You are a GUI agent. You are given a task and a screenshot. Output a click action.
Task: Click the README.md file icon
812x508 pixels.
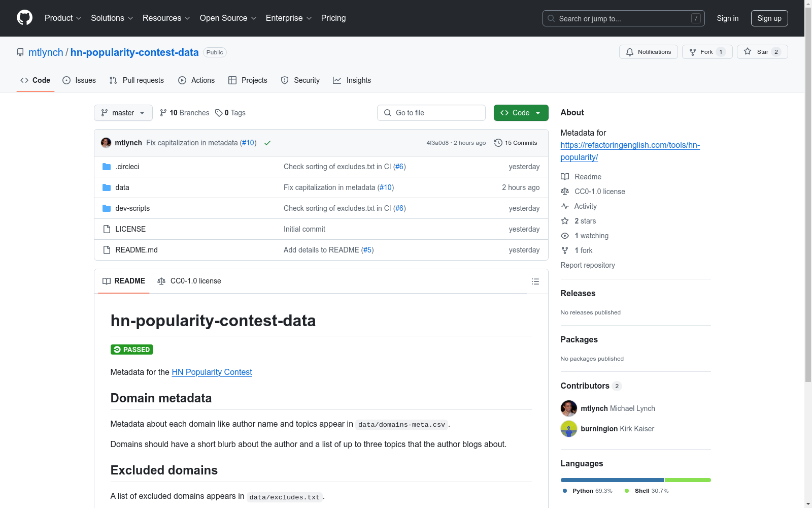click(x=107, y=250)
